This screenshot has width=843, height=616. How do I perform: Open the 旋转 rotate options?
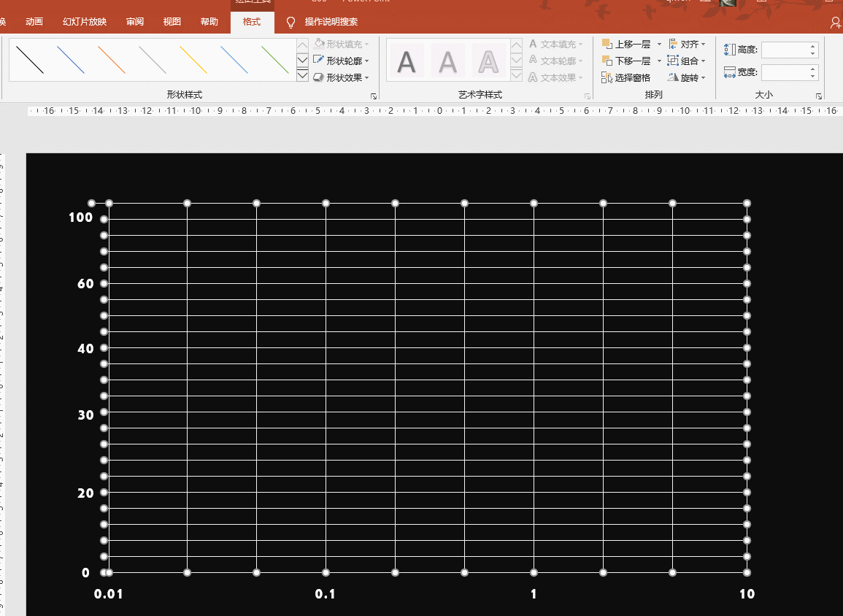pos(688,77)
